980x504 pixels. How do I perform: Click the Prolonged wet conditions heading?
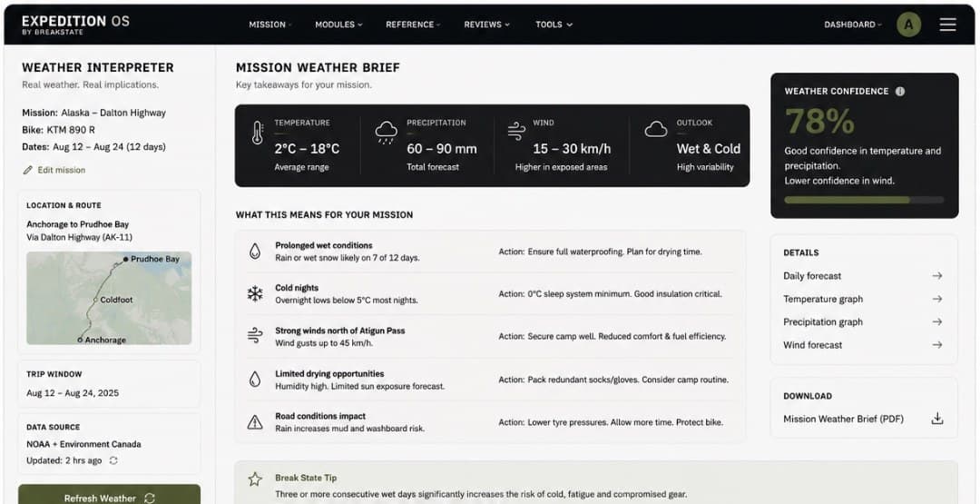[324, 246]
